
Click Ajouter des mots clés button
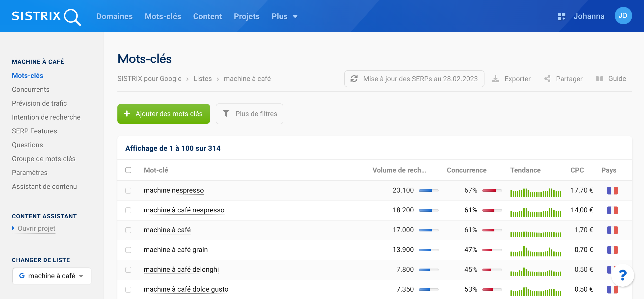point(163,114)
